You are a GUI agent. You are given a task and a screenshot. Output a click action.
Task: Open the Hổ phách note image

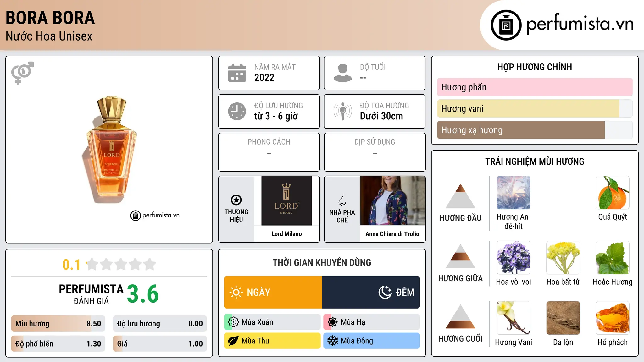coord(613,318)
